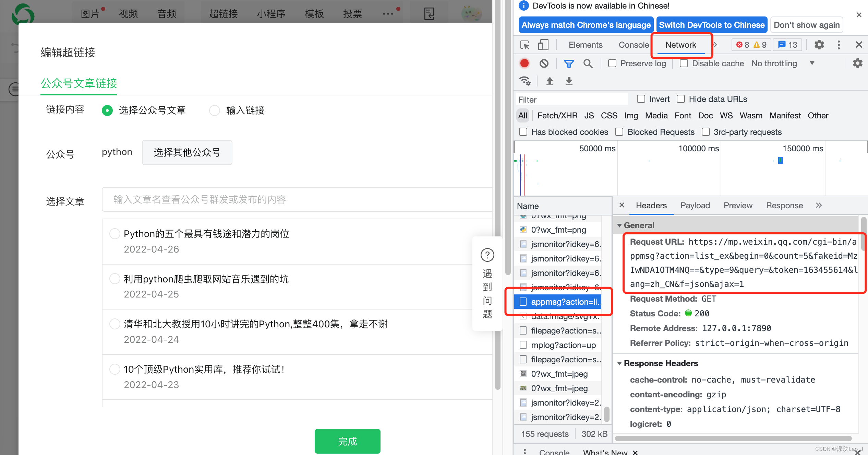Select the mplog?action=up request row

click(x=558, y=345)
